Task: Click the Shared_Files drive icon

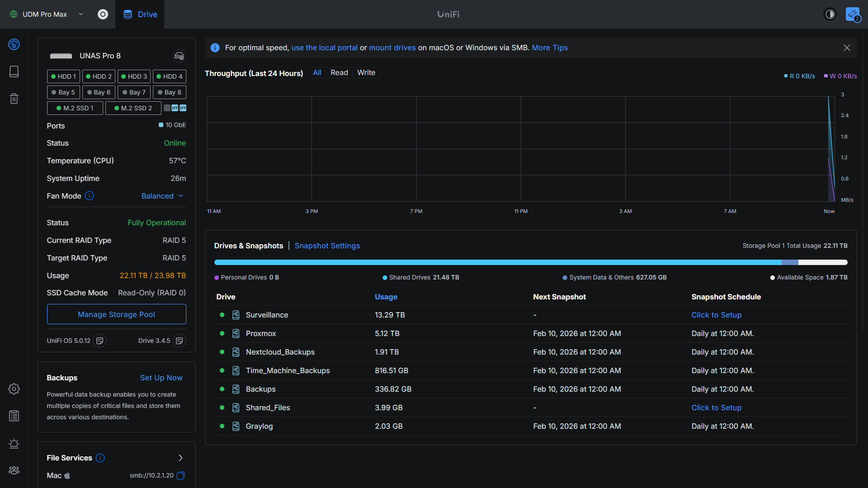Action: coord(236,408)
